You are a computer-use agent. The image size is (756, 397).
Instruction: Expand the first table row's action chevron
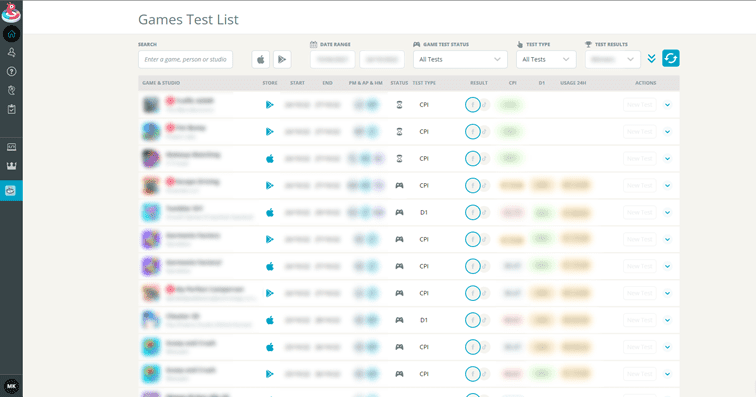[667, 105]
